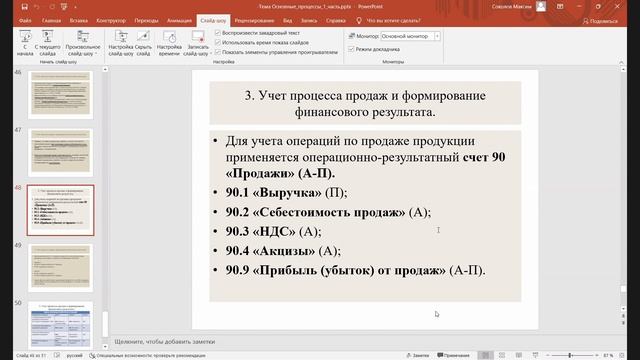
Task: Save the presentation with the floppy disk icon
Action: click(24, 7)
